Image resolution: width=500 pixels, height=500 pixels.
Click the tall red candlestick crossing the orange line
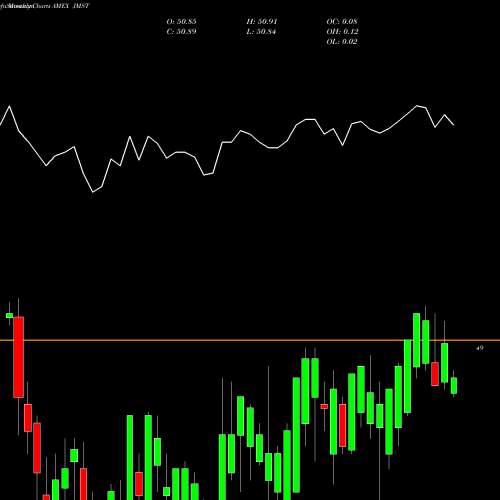pos(18,357)
